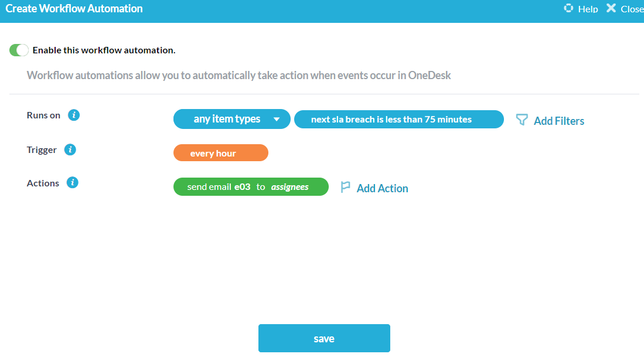
Task: Open the 'any item types' dropdown
Action: click(227, 119)
